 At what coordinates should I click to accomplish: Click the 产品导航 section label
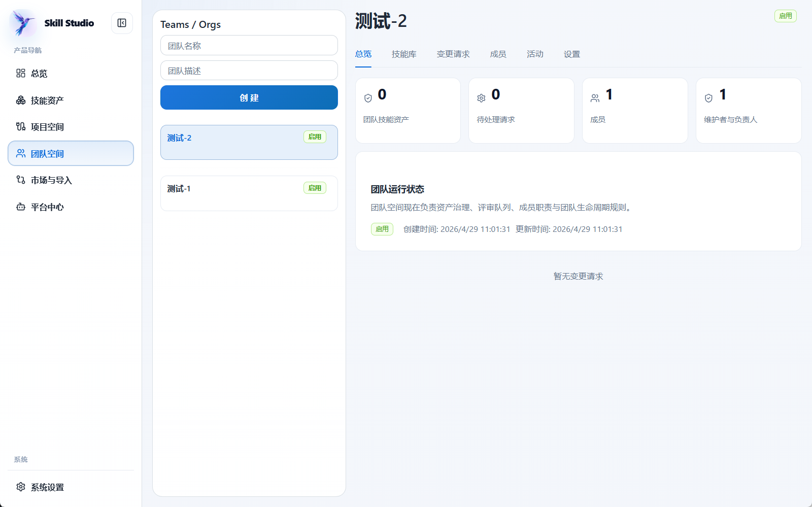(28, 50)
